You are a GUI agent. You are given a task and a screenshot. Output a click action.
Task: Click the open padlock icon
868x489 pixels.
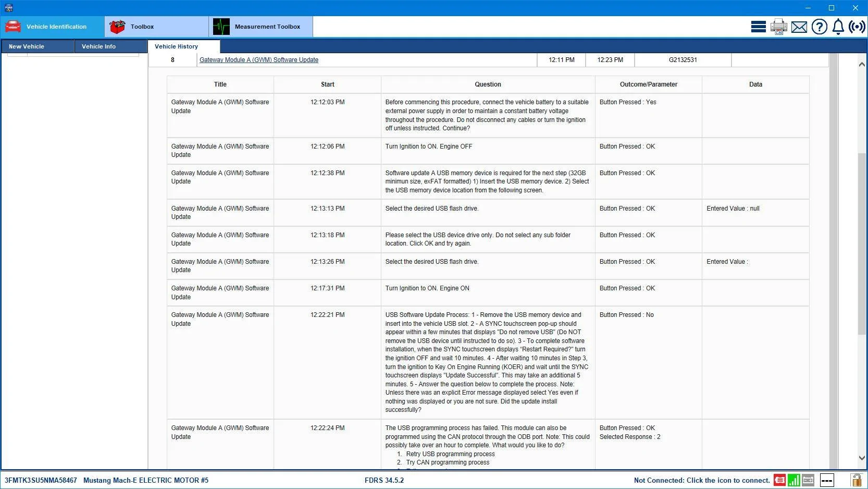855,480
